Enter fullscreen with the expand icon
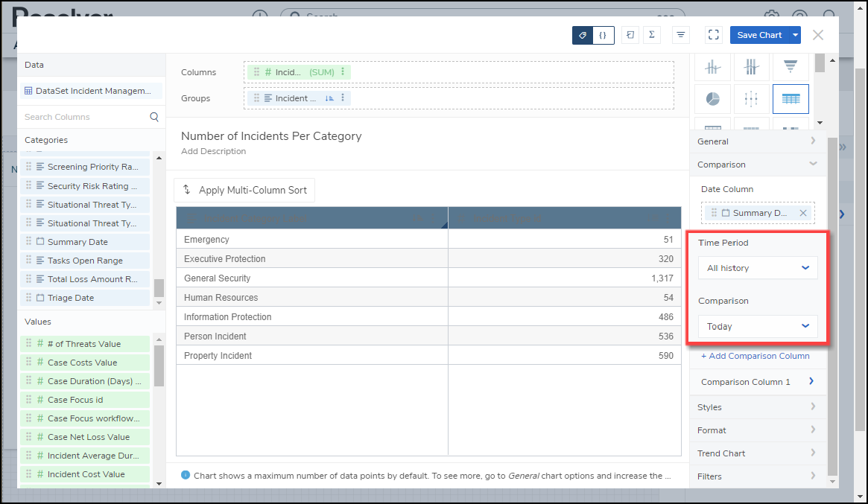 713,35
